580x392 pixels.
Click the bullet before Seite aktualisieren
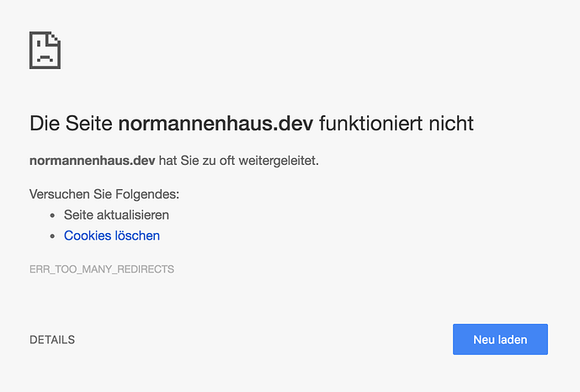53,215
